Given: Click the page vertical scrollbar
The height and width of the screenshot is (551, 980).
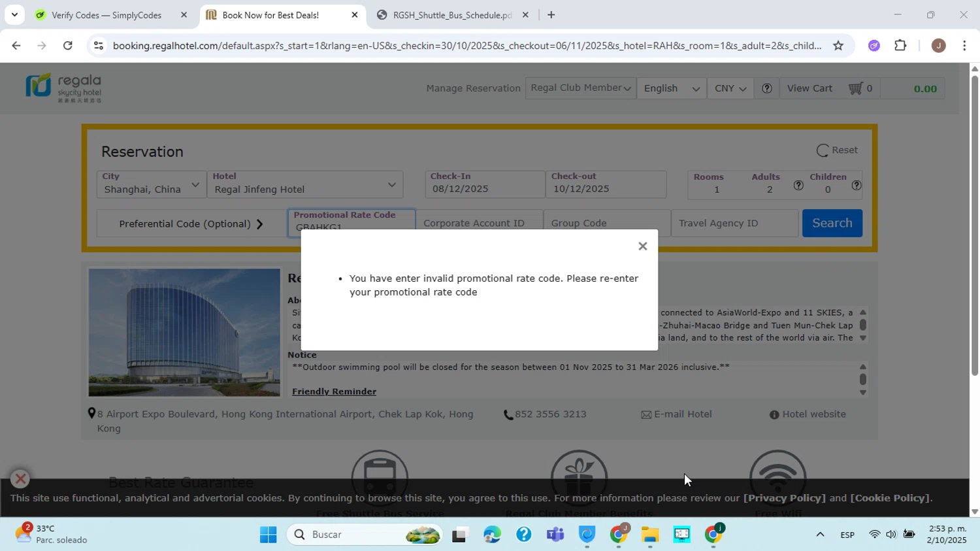Looking at the screenshot, I should tap(975, 225).
